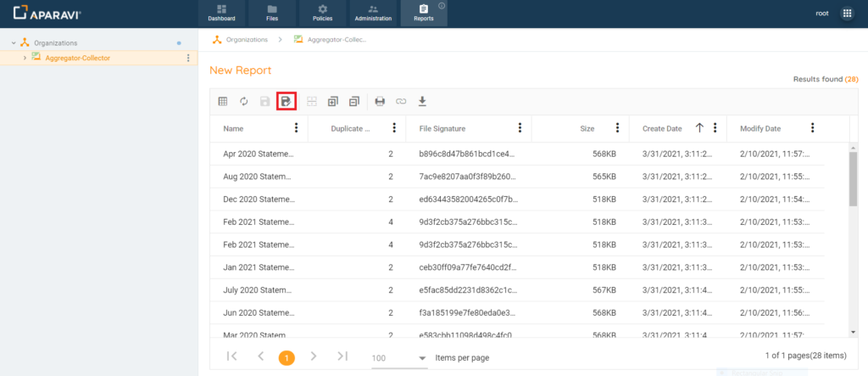Open the Dashboard tab
868x376 pixels.
click(x=221, y=14)
